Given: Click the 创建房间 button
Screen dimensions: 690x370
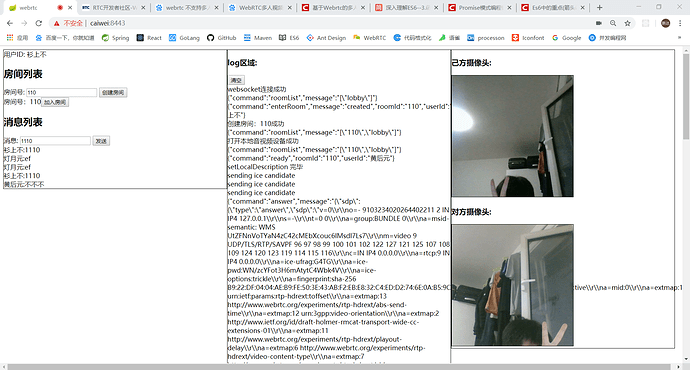Looking at the screenshot, I should [x=113, y=92].
